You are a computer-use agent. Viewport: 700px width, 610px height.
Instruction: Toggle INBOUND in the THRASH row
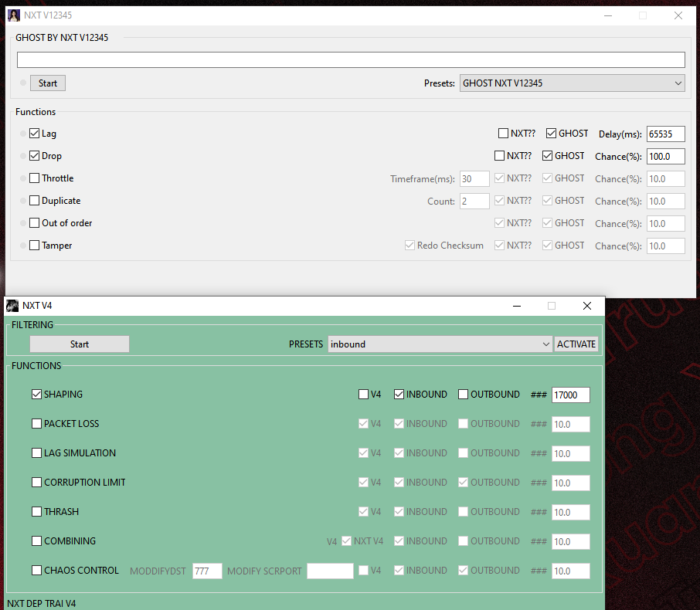pos(399,511)
